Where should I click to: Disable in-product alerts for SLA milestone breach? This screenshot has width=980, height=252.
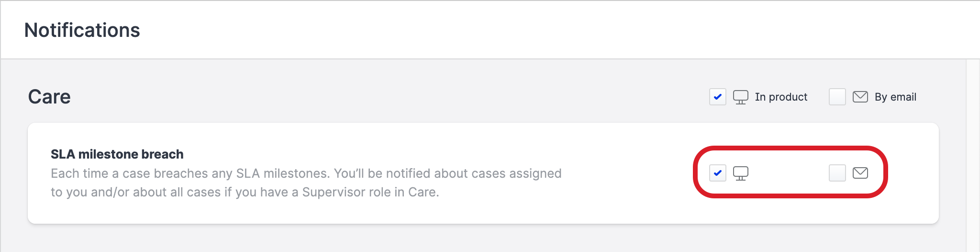717,173
